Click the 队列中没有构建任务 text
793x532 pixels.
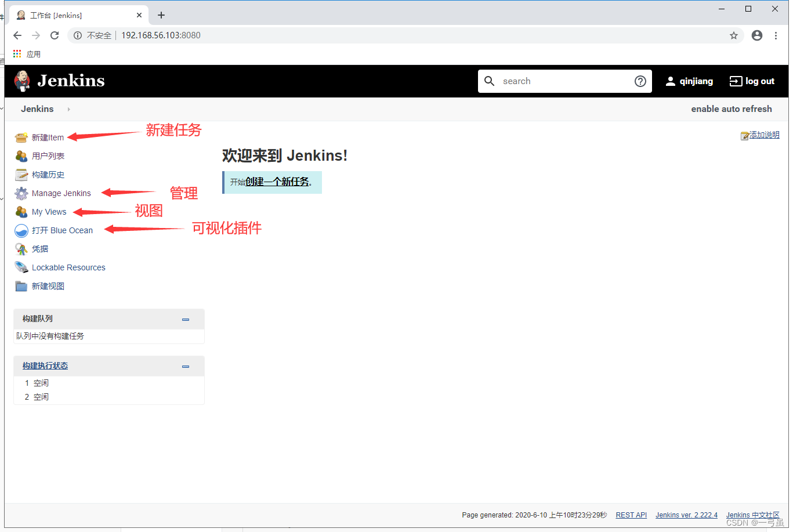[50, 336]
